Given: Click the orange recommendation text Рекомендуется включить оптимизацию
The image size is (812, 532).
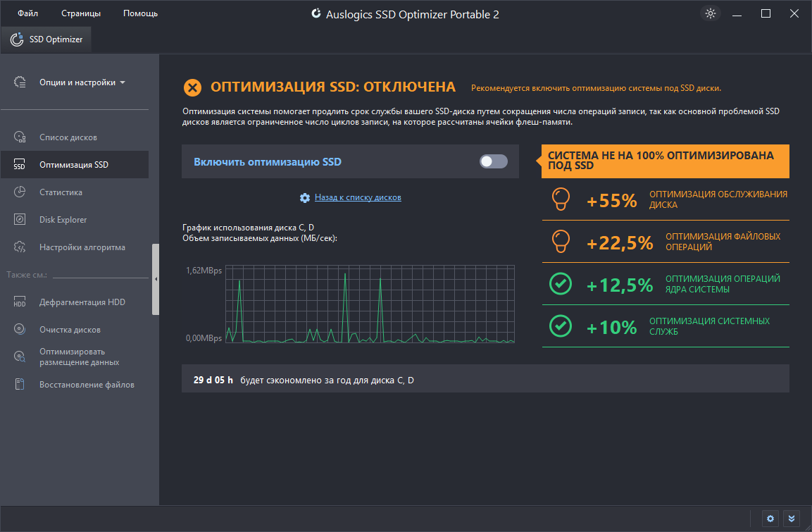Looking at the screenshot, I should (596, 88).
